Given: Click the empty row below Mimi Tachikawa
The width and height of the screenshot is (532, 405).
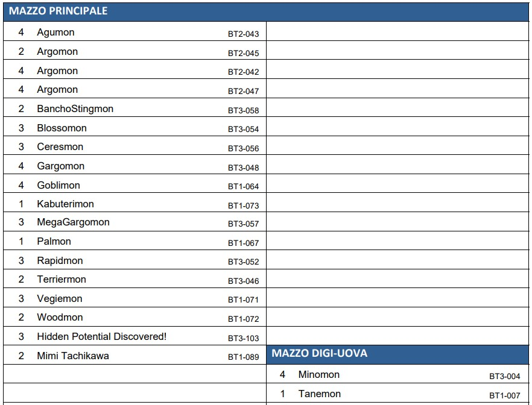Looking at the screenshot, I should (135, 374).
